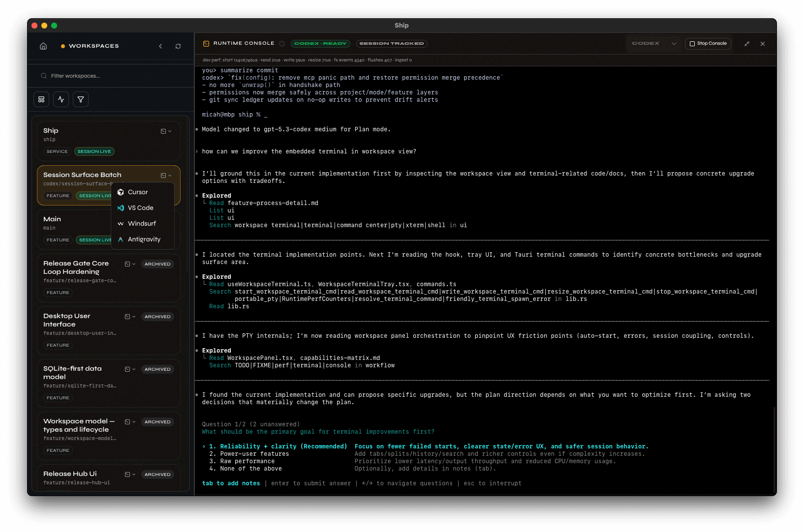Image resolution: width=804 pixels, height=532 pixels.
Task: Click the SESSION TRACKED badge
Action: 392,43
